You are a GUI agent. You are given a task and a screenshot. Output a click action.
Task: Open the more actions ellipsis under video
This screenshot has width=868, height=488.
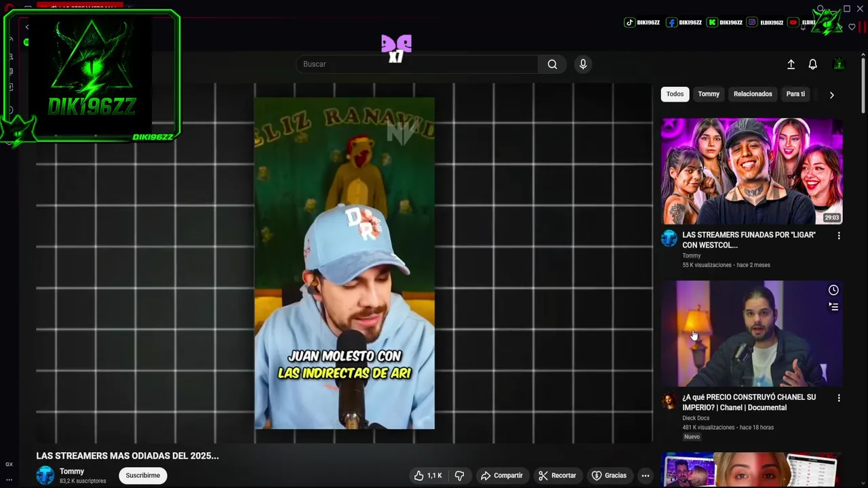(x=646, y=476)
